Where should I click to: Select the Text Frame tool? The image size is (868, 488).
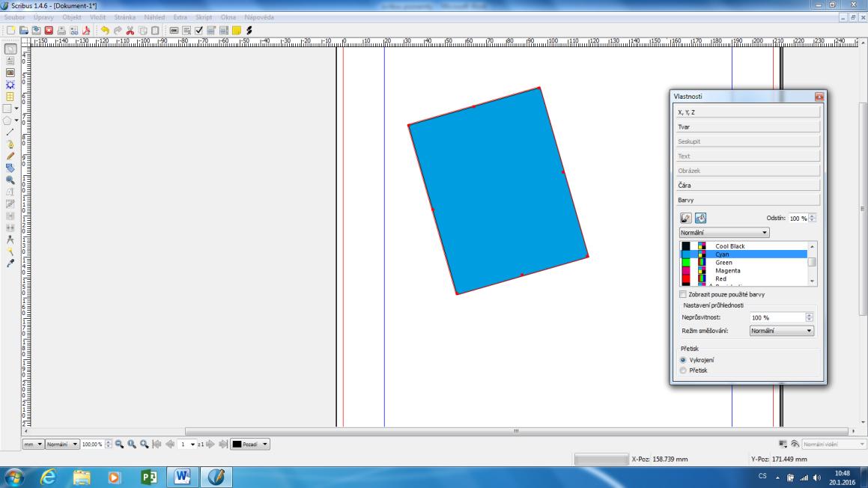10,61
